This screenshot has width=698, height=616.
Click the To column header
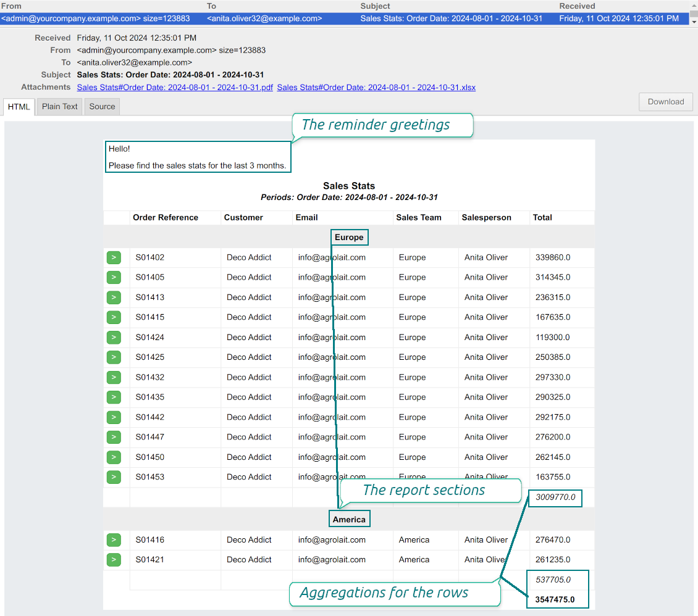(x=211, y=6)
